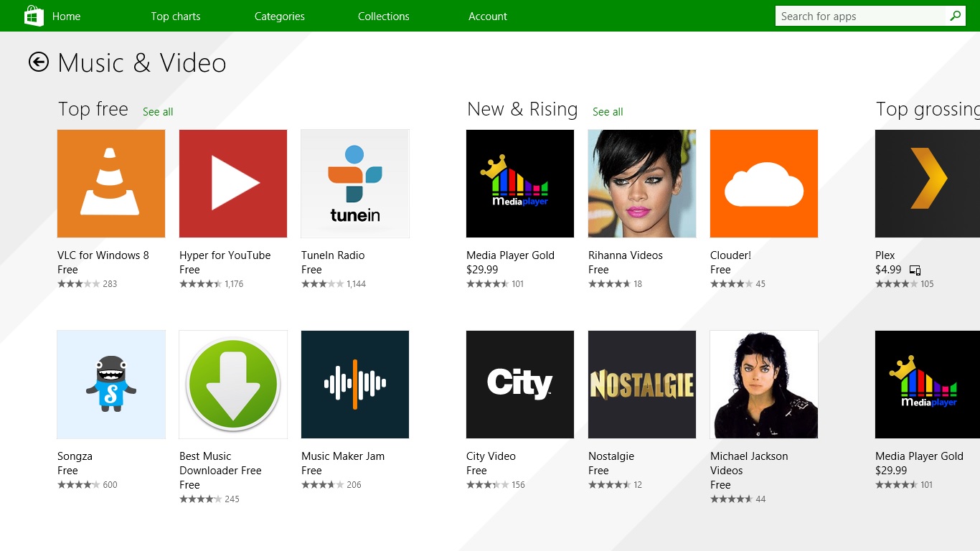Image resolution: width=980 pixels, height=551 pixels.
Task: Open the Home menu item
Action: click(66, 16)
